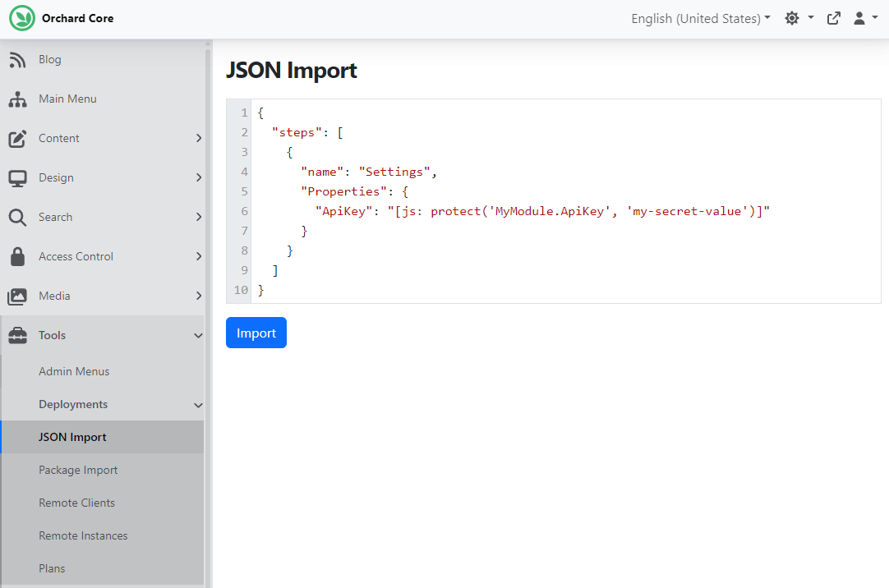Screen dimensions: 889x588
Task: Click the "Properties" key in editor
Action: (x=343, y=191)
